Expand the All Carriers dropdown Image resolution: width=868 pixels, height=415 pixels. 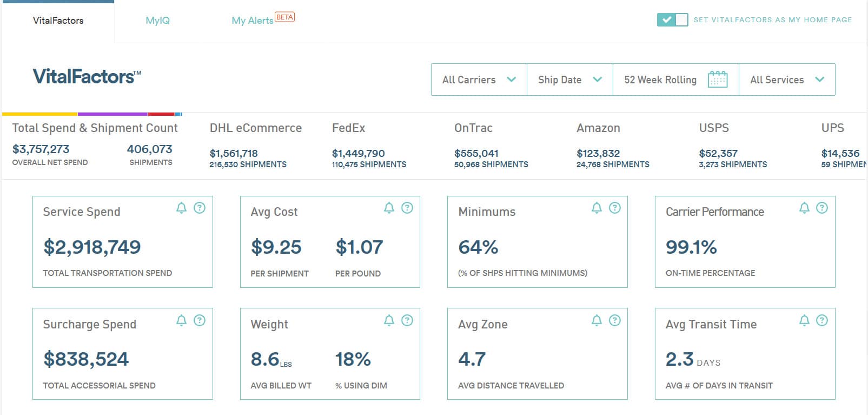(479, 80)
